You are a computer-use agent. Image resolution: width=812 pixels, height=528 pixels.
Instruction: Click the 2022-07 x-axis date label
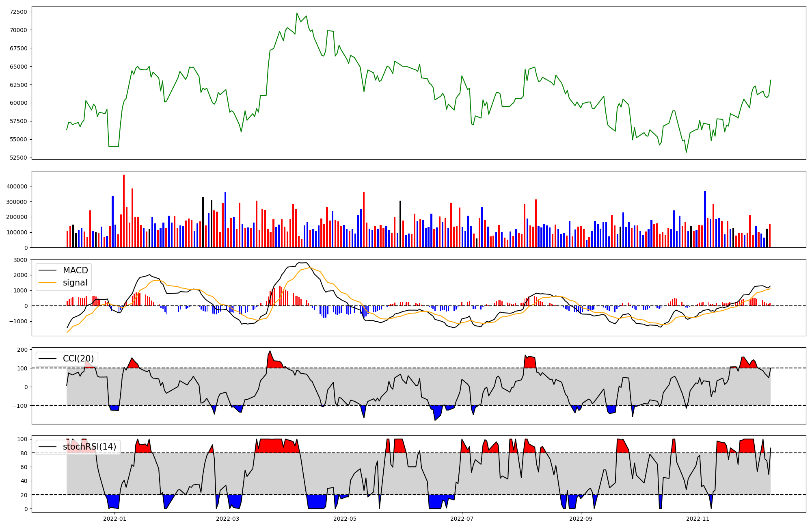pyautogui.click(x=462, y=519)
